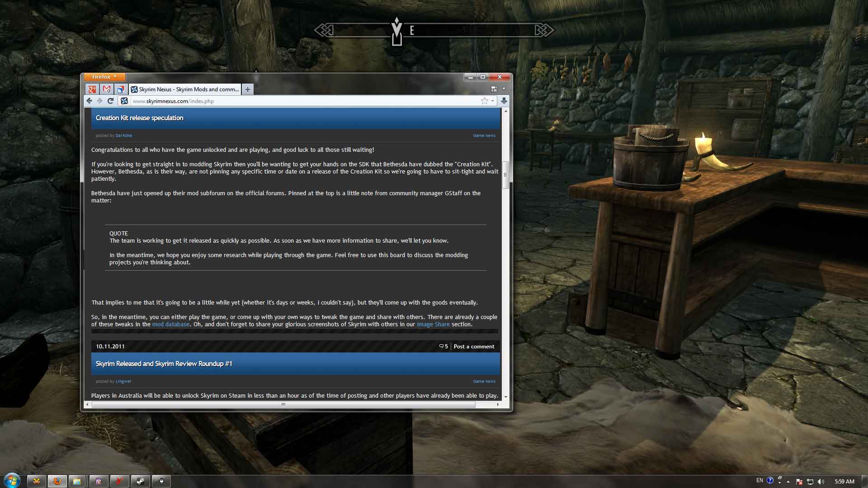868x488 pixels.
Task: Click the Post a comment link
Action: click(474, 347)
